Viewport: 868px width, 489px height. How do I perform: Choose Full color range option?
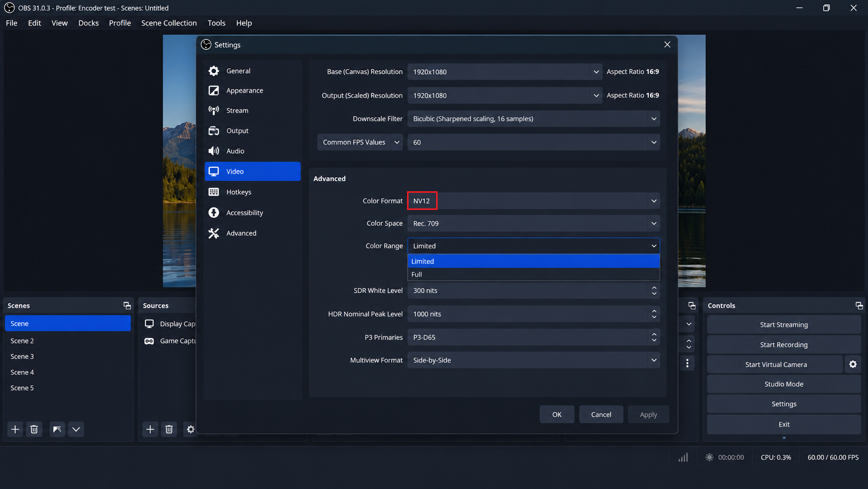[x=534, y=274]
